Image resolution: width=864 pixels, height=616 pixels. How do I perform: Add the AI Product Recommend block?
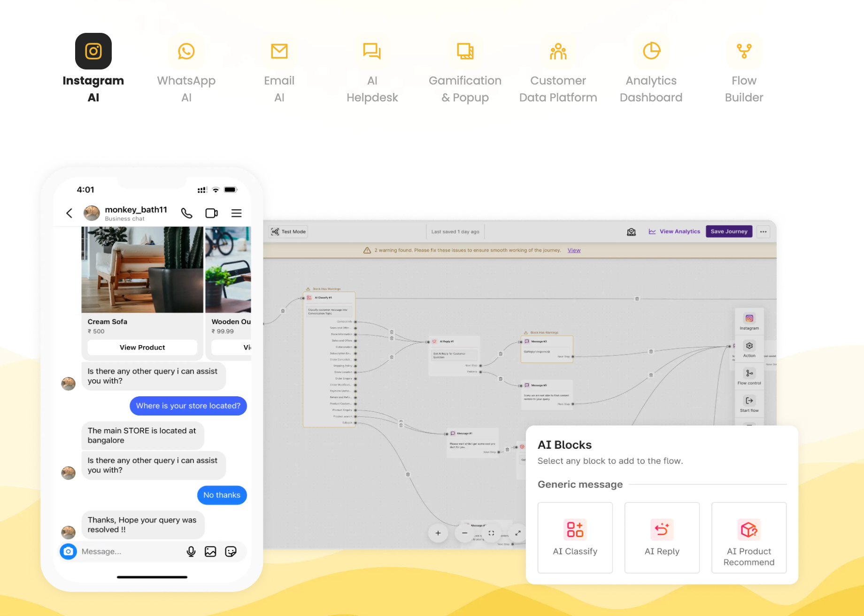click(749, 538)
